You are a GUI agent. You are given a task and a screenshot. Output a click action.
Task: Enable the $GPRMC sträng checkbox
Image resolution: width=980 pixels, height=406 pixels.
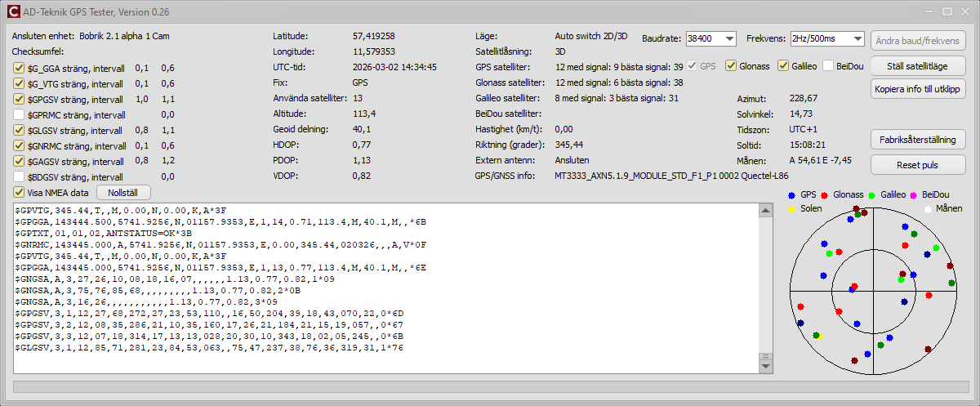[x=20, y=115]
